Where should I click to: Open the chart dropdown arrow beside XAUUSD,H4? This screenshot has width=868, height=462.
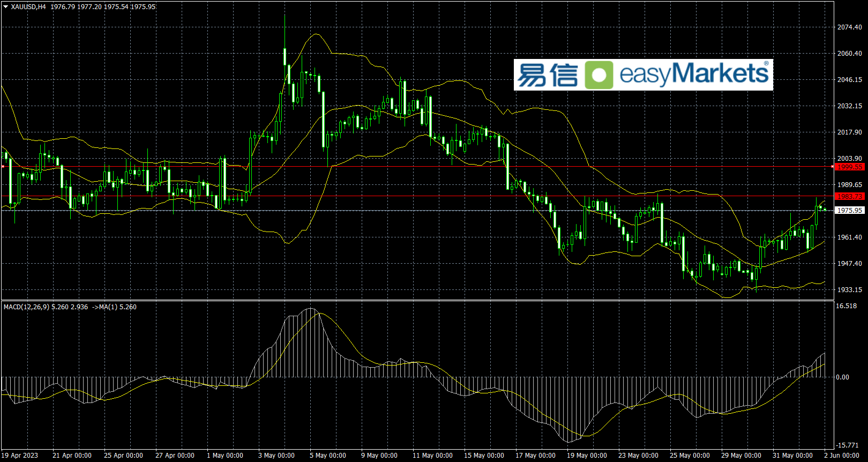(x=6, y=7)
